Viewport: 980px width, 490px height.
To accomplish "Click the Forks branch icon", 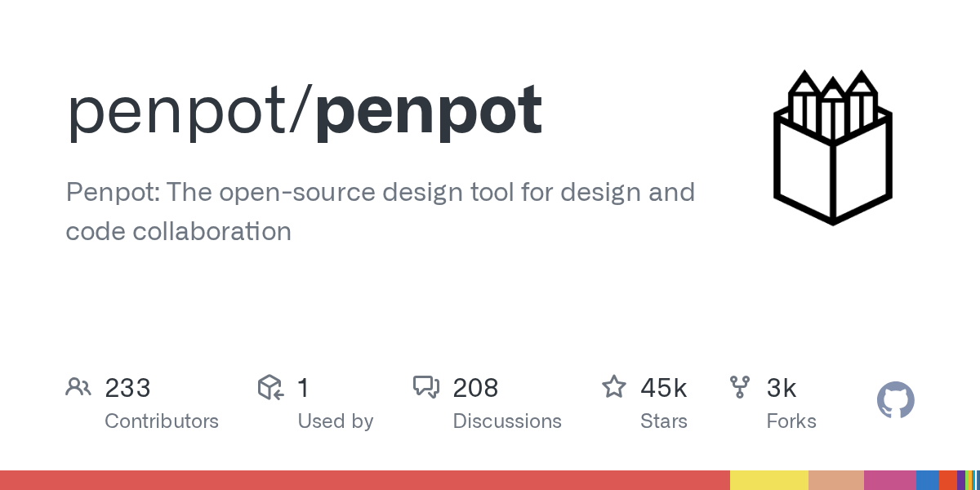I will point(740,387).
